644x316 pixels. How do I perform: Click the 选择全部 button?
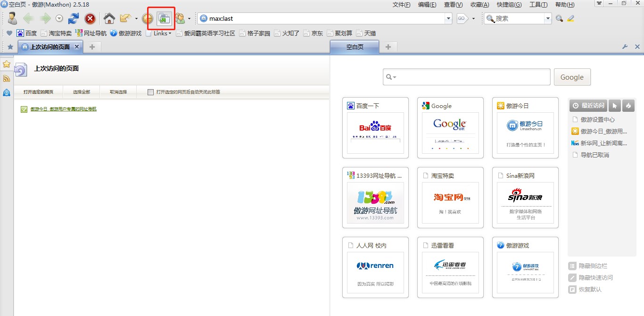(x=81, y=92)
